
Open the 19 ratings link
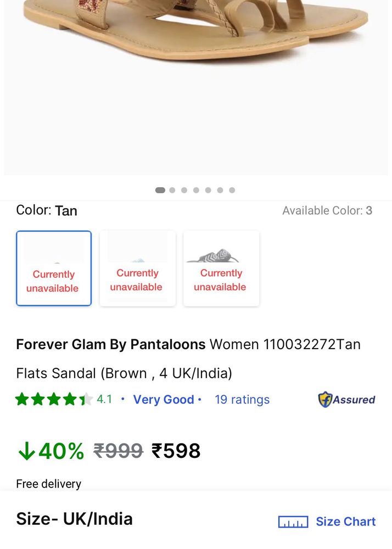[x=242, y=400]
